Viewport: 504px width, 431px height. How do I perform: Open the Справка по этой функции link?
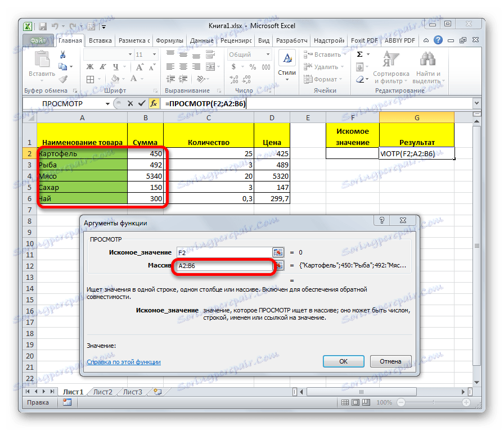[x=124, y=362]
